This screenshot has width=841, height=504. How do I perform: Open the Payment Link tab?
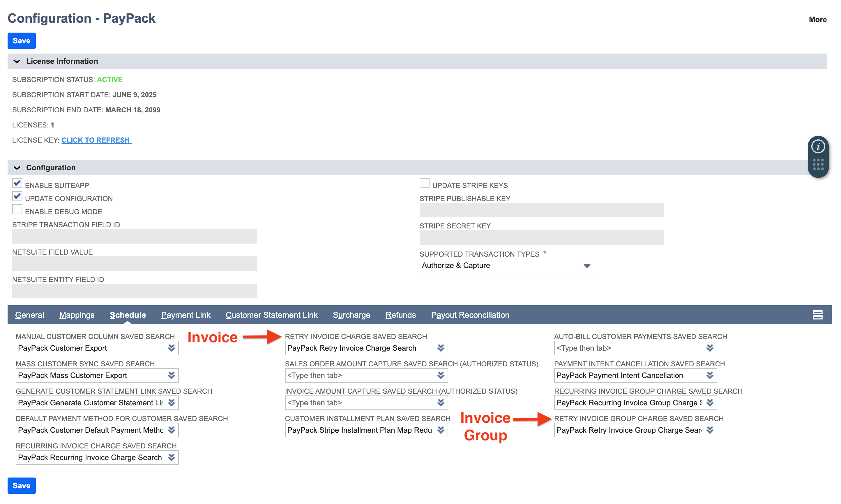click(x=186, y=315)
